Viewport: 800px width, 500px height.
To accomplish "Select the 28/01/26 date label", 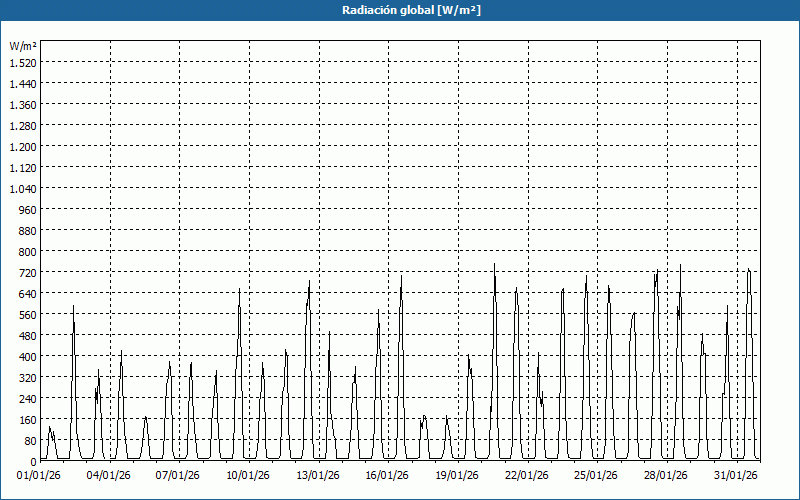I will pyautogui.click(x=668, y=475).
